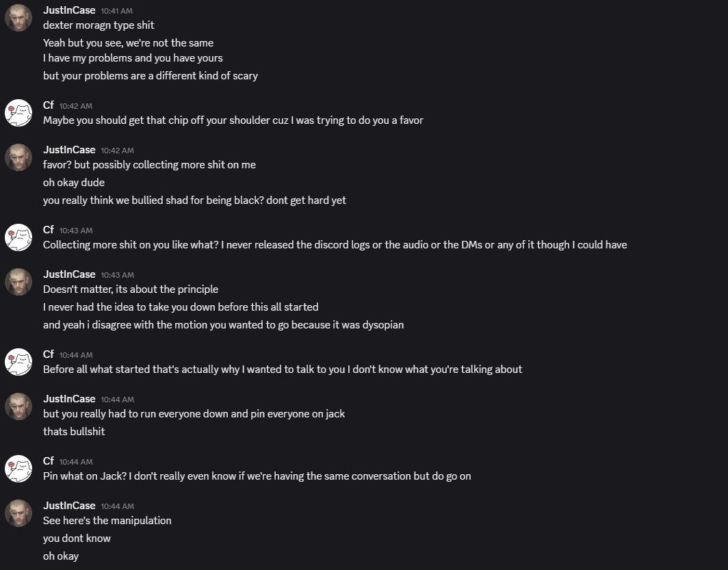
Task: Select the message starting "Maybe you should get that chip"
Action: pos(233,120)
